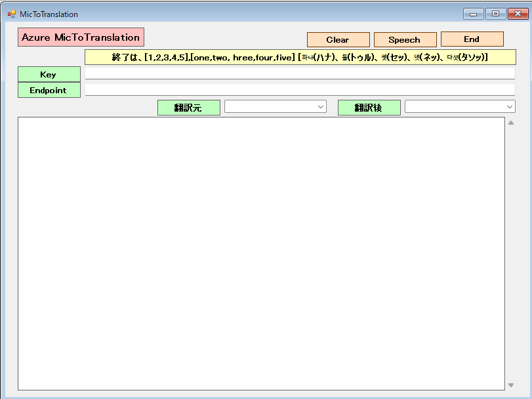
Task: Minimize the MicToTranslation window
Action: tap(472, 14)
